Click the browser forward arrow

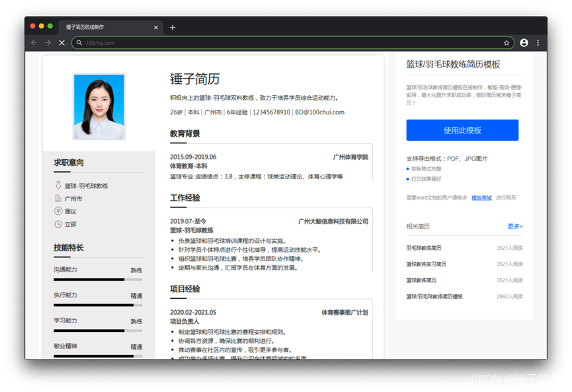(x=48, y=43)
